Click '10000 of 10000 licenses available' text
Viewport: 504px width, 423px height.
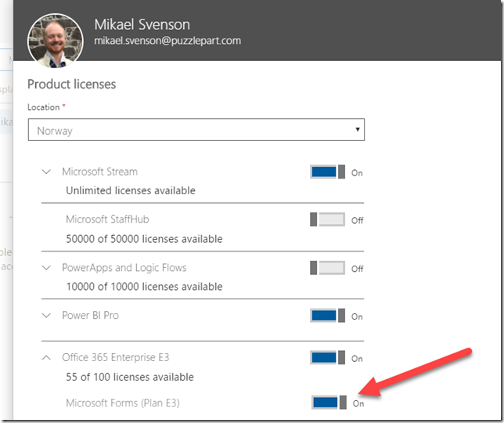144,287
